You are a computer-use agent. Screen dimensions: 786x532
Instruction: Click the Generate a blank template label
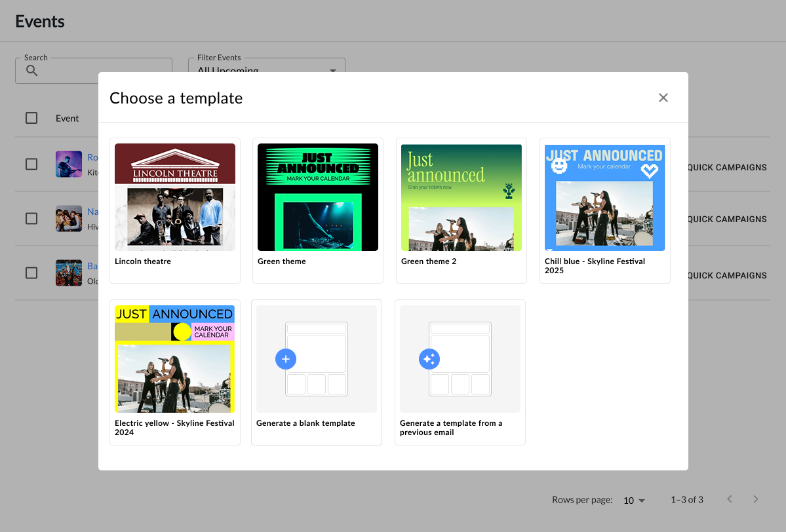(x=305, y=423)
